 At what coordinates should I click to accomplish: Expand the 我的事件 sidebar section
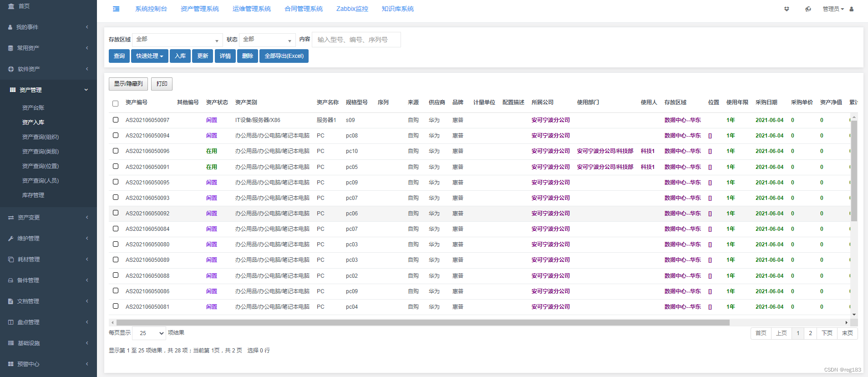coord(48,27)
